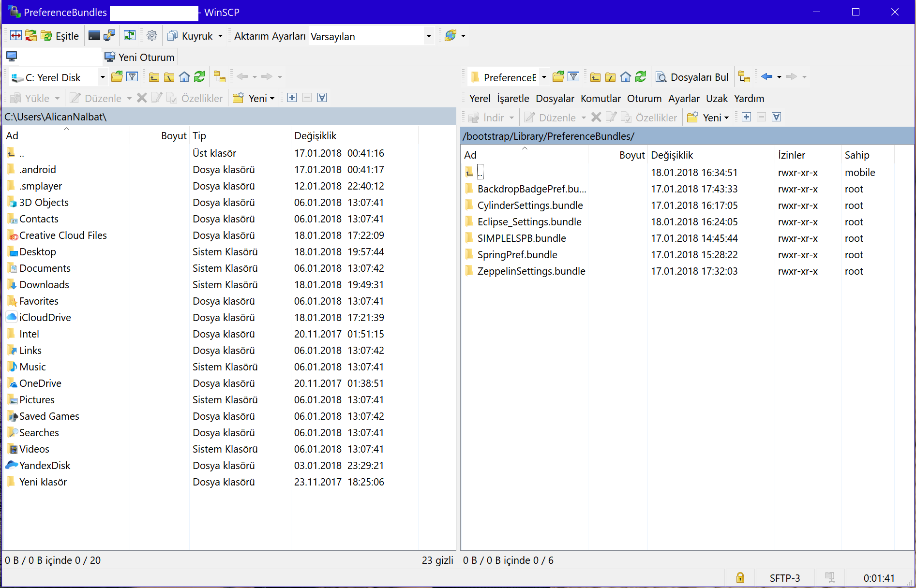Viewport: 916px width, 588px height.
Task: Click the local panel select files plus icon
Action: (x=292, y=98)
